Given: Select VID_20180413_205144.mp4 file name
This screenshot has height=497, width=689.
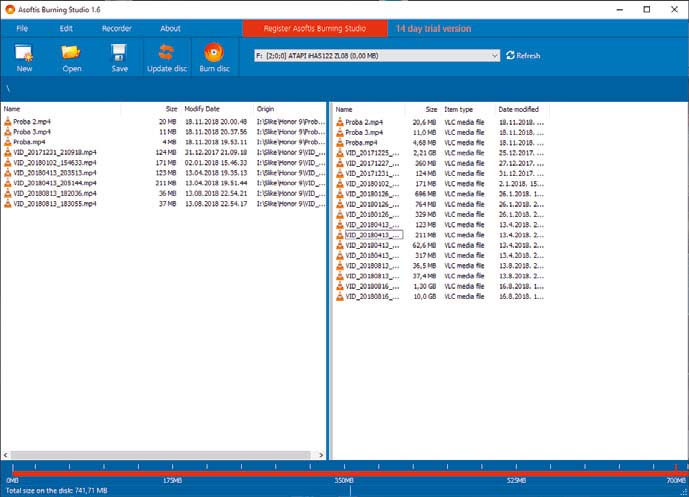Looking at the screenshot, I should (54, 183).
